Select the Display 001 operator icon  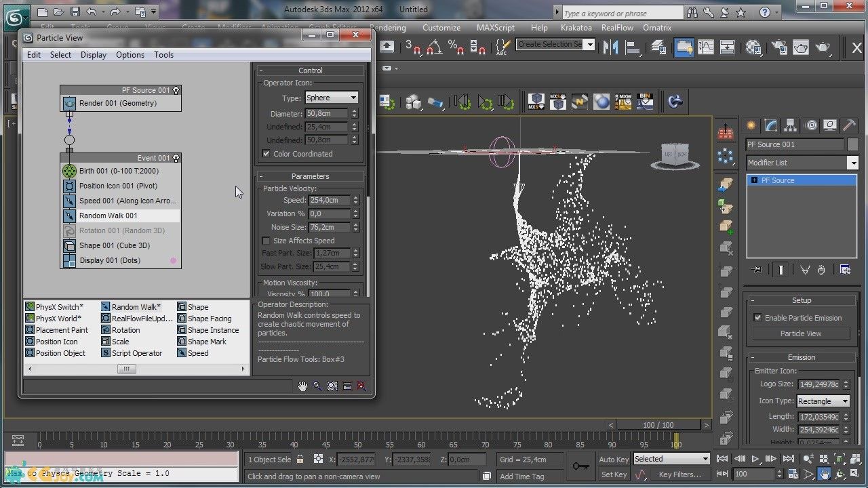tap(69, 260)
